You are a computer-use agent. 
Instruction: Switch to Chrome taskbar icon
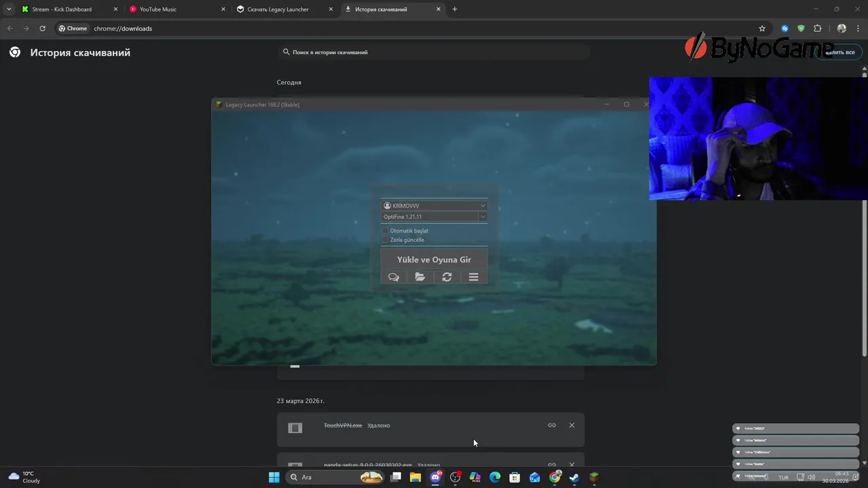click(x=555, y=477)
